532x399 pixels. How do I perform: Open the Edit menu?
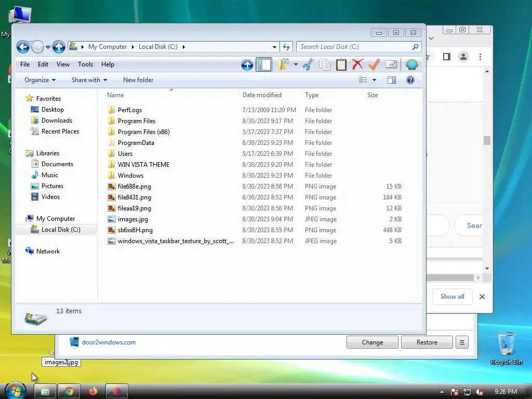[x=43, y=64]
